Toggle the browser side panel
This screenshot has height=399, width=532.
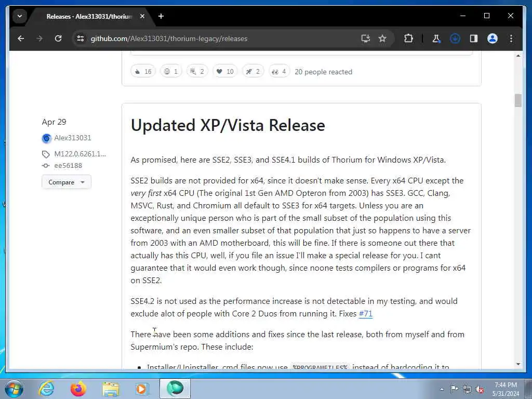coord(474,38)
